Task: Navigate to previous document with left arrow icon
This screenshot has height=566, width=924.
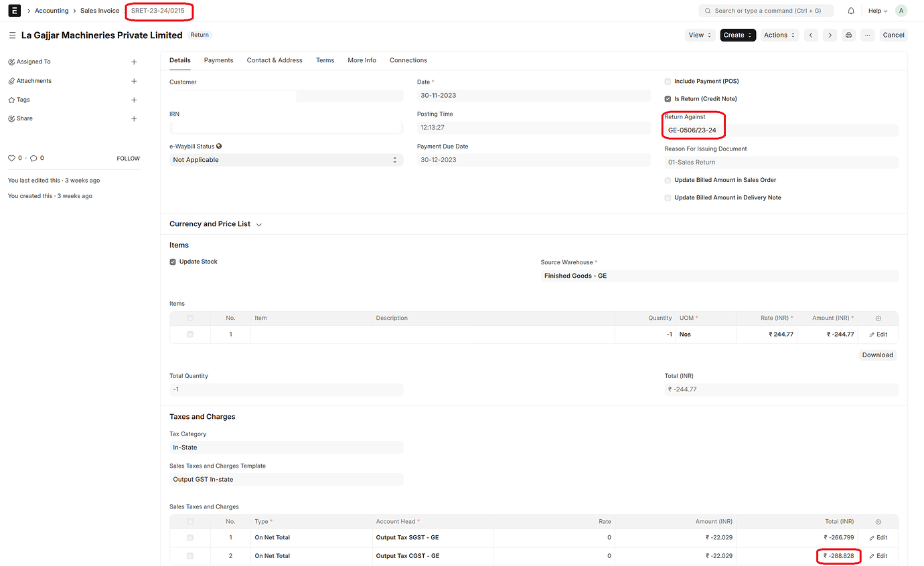Action: coord(811,35)
